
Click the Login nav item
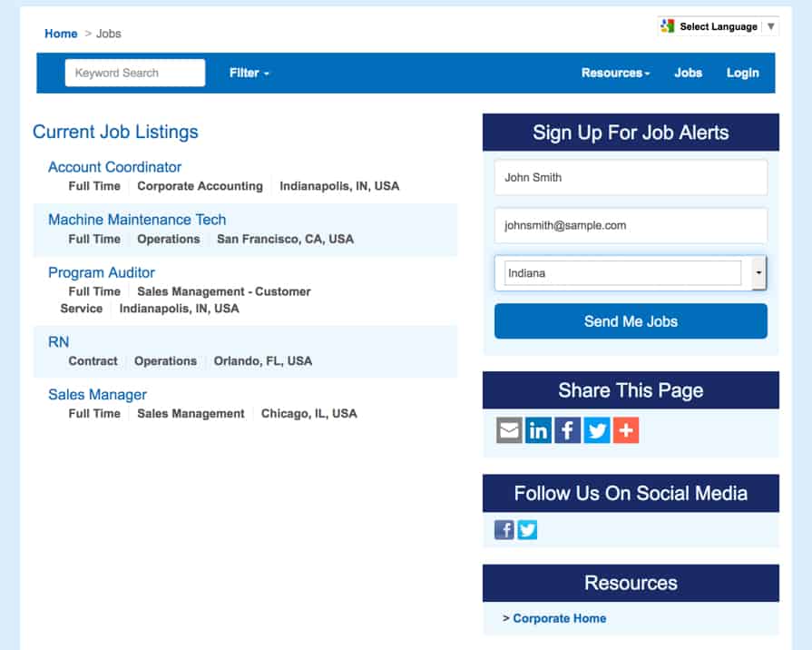pos(742,73)
